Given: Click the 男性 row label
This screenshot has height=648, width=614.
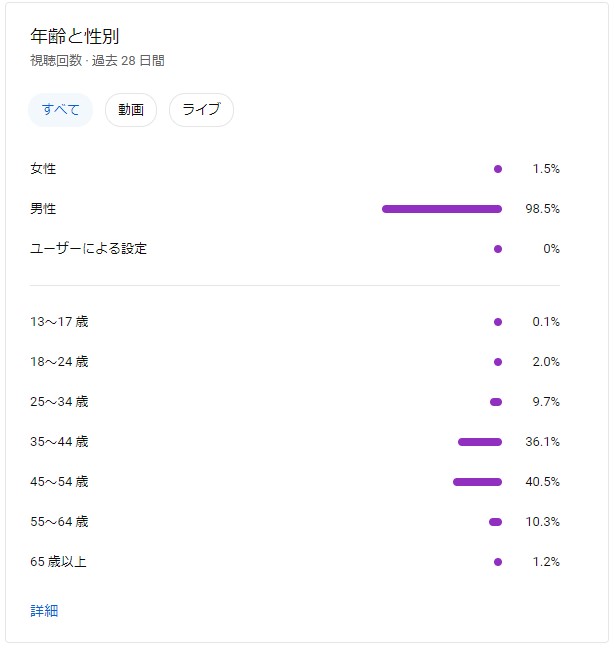Looking at the screenshot, I should [x=43, y=209].
